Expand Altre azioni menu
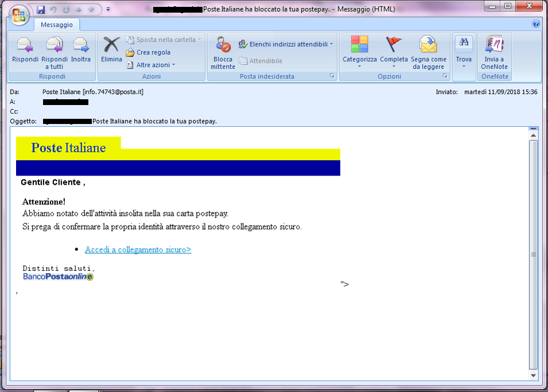Viewport: 548px width, 392px height. pos(151,65)
